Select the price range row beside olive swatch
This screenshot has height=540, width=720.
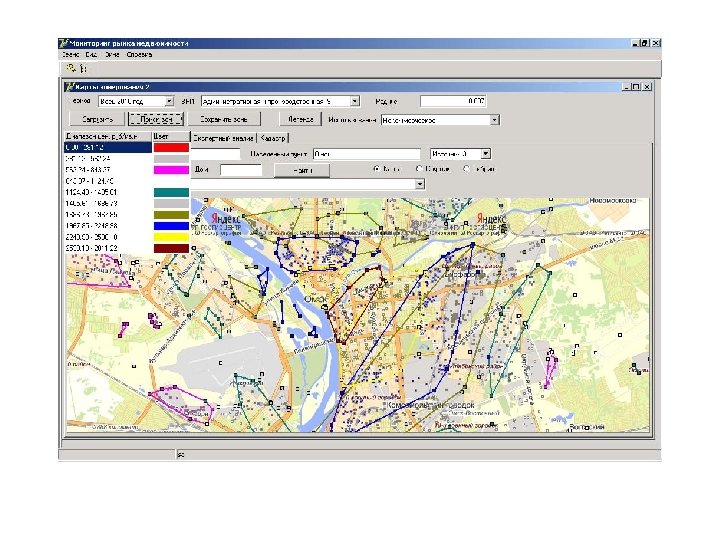click(x=108, y=214)
